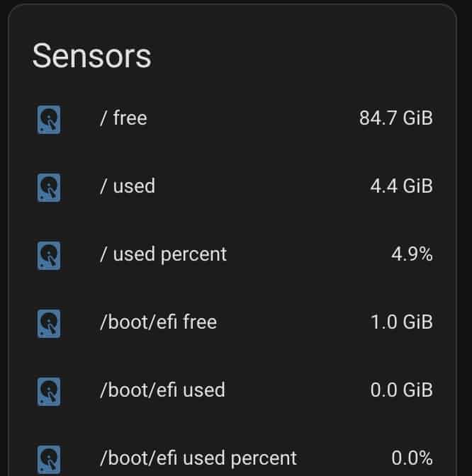Viewport: 472px width, 476px height.
Task: Click the 1.0 GiB value
Action: click(402, 322)
